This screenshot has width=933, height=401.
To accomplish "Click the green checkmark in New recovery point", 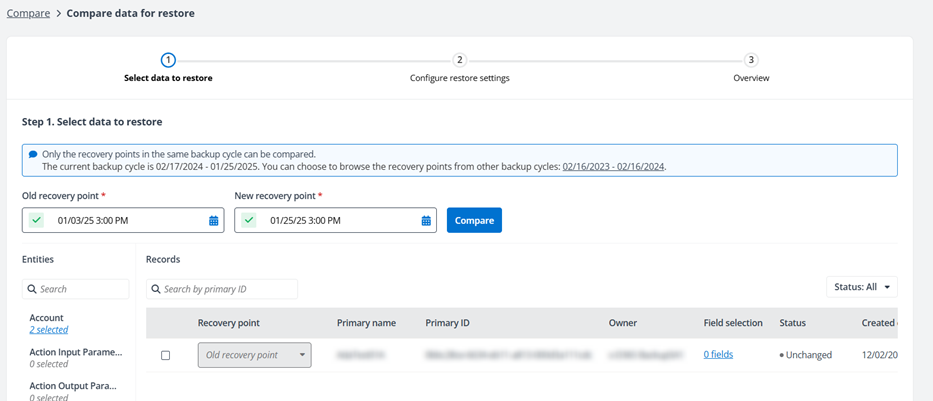I will click(249, 220).
